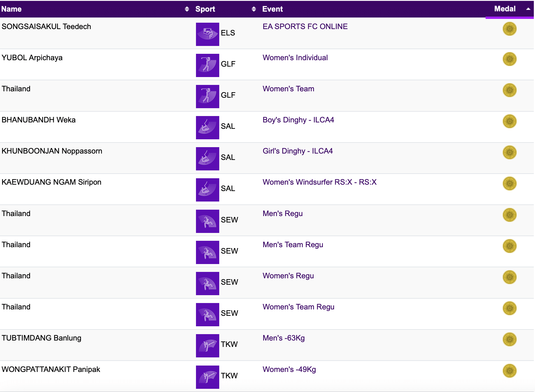Open the Women's Windsurfer RS:X event link
This screenshot has height=392, width=535.
pos(319,182)
